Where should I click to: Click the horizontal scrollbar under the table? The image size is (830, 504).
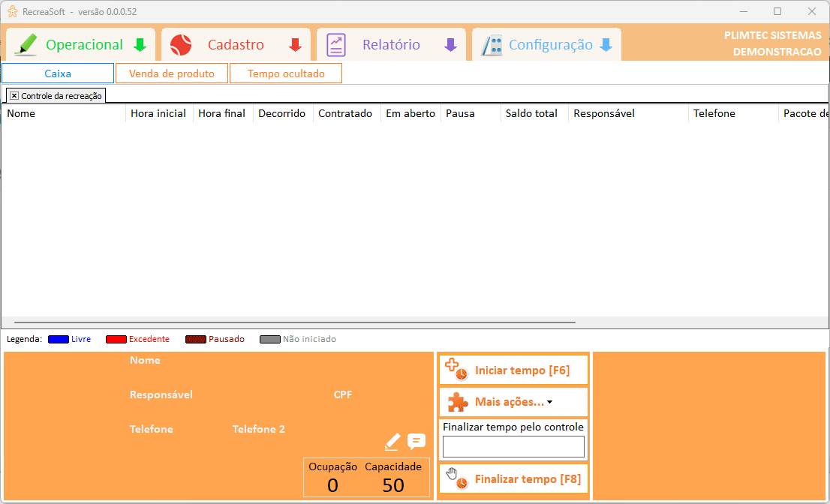click(x=290, y=322)
